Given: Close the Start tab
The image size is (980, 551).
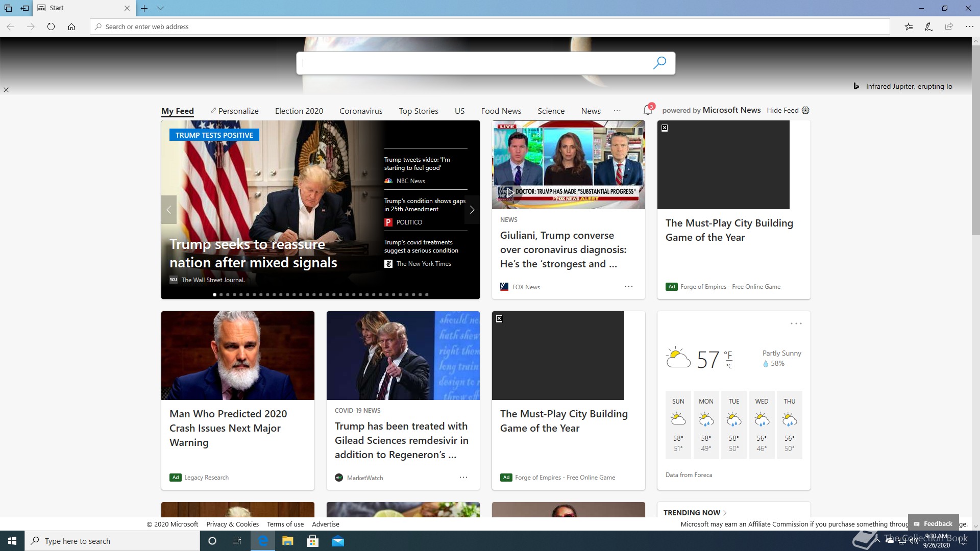Looking at the screenshot, I should click(127, 8).
